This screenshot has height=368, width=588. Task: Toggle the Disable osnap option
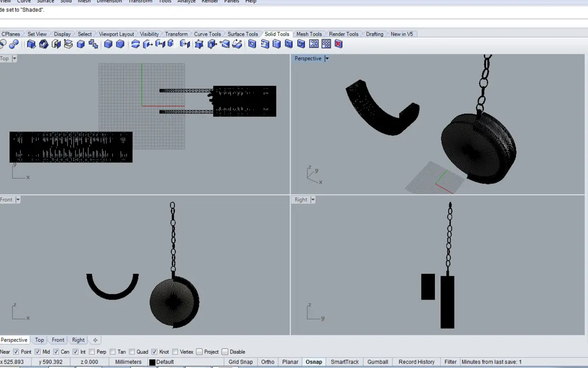[225, 352]
